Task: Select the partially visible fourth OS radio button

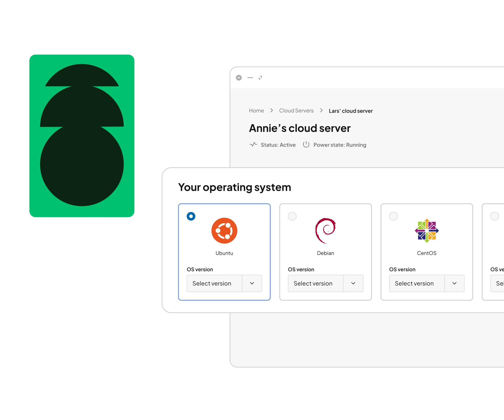Action: 494,216
